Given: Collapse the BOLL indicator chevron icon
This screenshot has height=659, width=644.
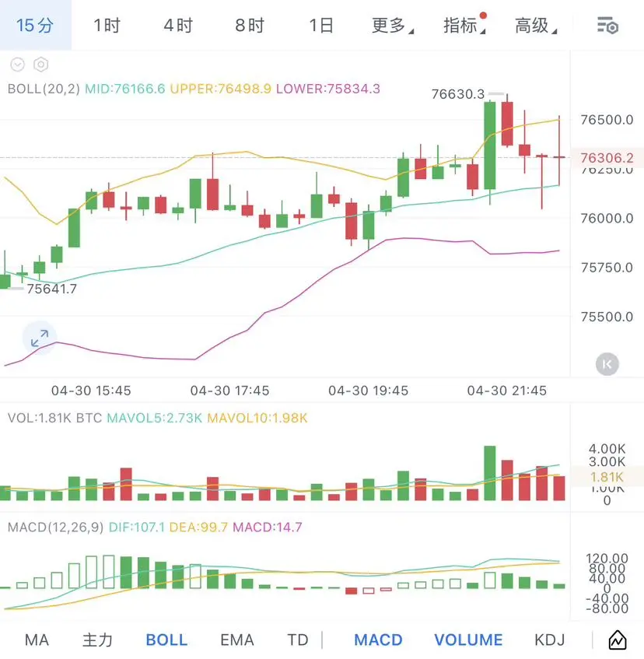Looking at the screenshot, I should (x=18, y=65).
